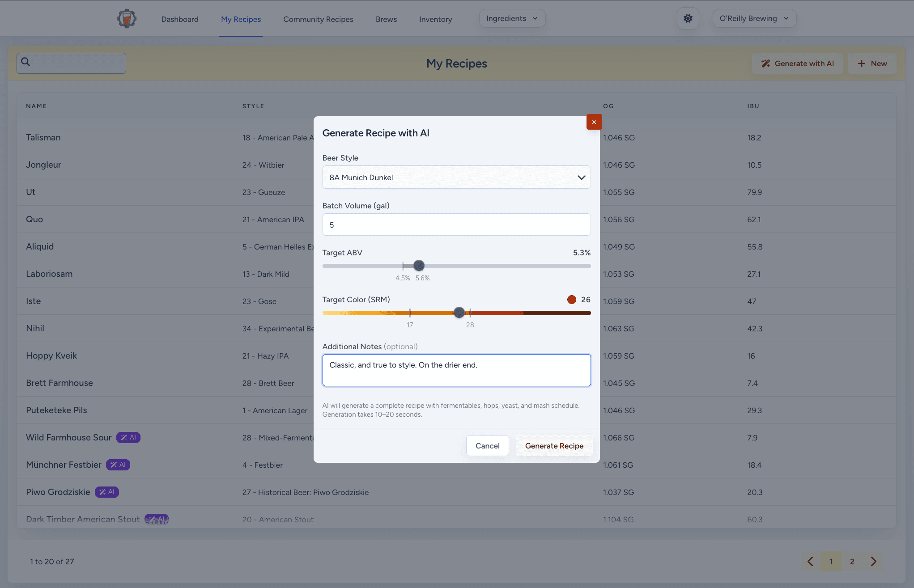Click the 23 - Gueuze style cell

point(264,192)
